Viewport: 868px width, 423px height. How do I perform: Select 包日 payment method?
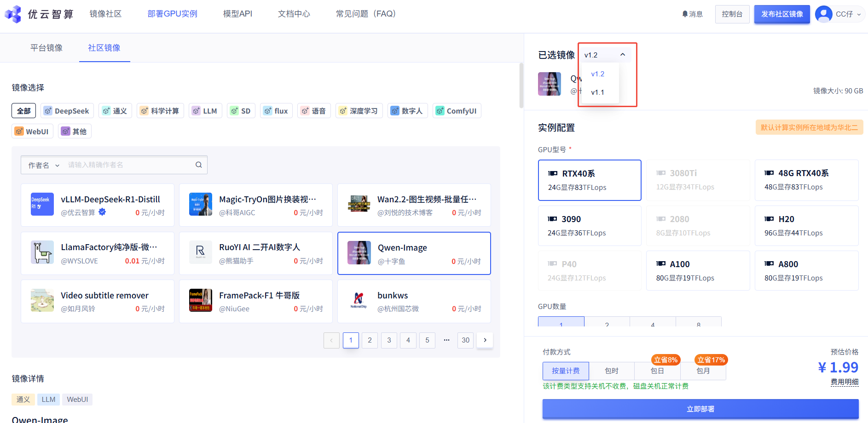coord(657,371)
